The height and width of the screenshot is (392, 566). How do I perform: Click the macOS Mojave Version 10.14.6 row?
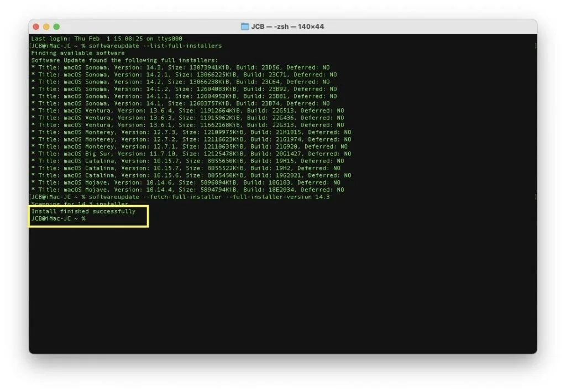(186, 183)
